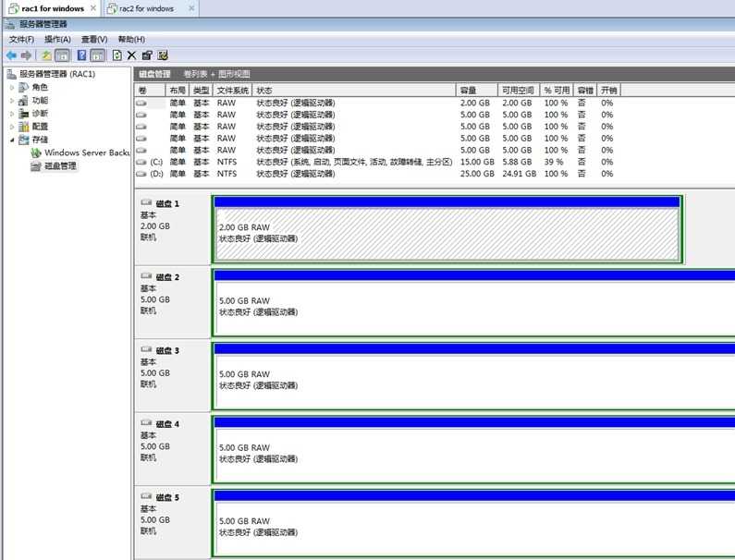Open the 文件(F) menu
The width and height of the screenshot is (735, 560).
pyautogui.click(x=21, y=40)
